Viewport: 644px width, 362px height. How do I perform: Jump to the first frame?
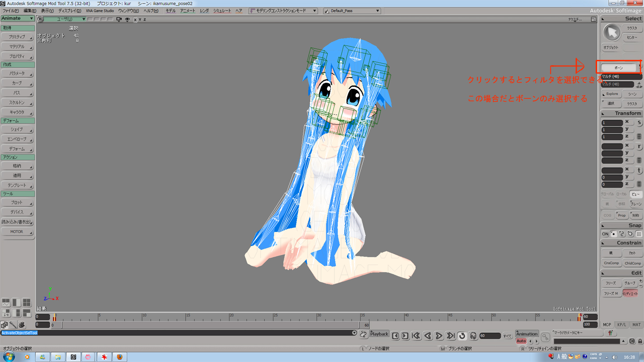[416, 336]
